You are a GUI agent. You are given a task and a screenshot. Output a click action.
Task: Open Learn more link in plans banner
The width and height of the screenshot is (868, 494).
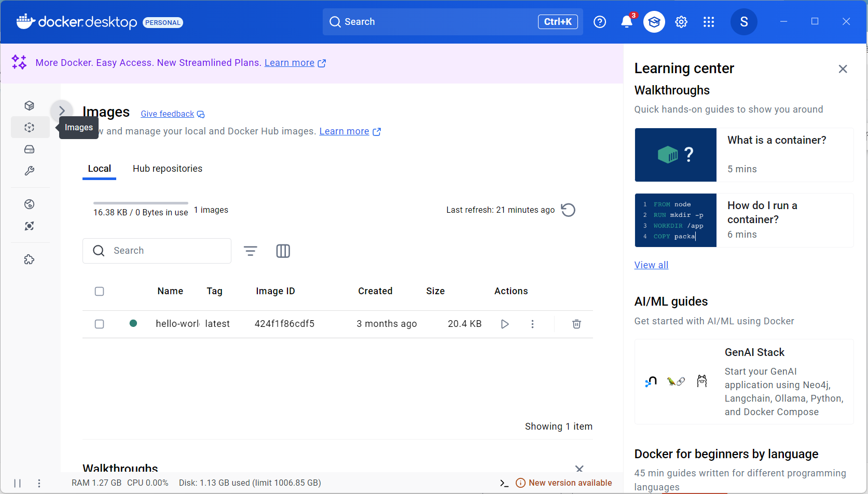click(x=295, y=63)
